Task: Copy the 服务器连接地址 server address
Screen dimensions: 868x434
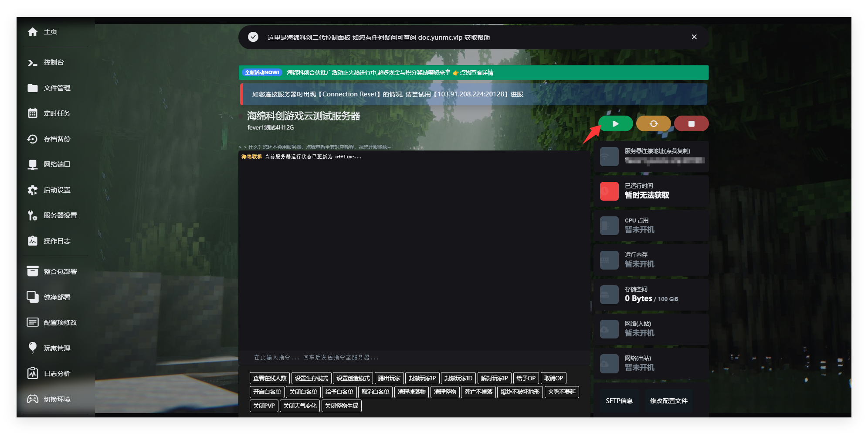Action: 651,157
